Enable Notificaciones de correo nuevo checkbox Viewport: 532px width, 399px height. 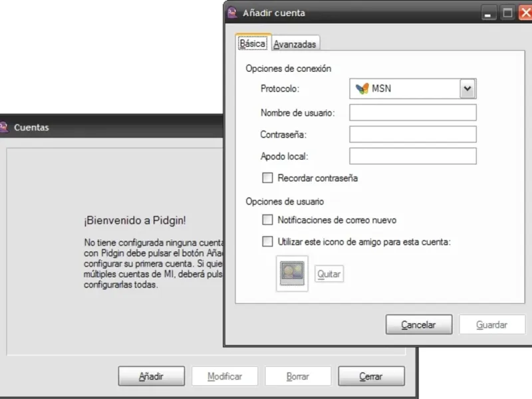(x=267, y=220)
